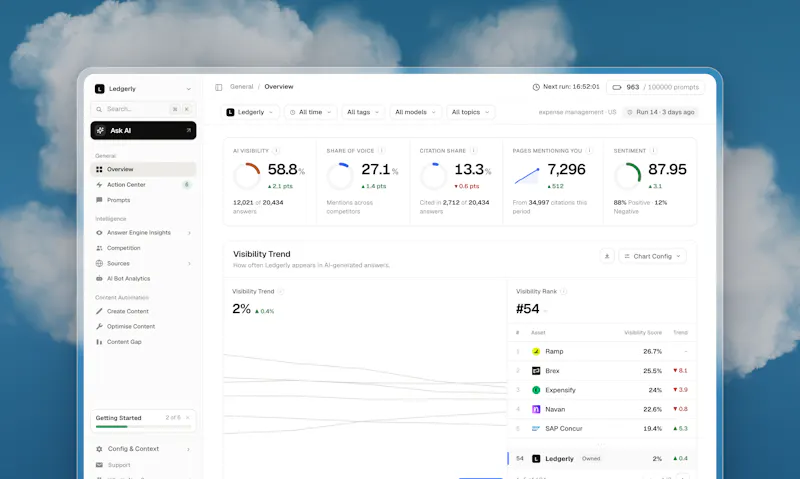The width and height of the screenshot is (800, 479).
Task: Open the Ledgerly workspace switcher
Action: tap(143, 89)
